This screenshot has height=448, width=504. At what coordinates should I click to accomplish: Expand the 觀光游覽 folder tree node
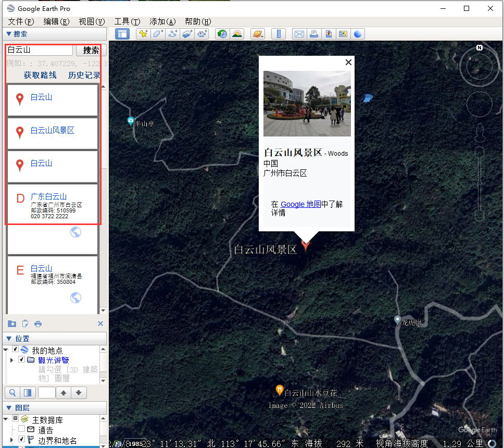[x=11, y=360]
